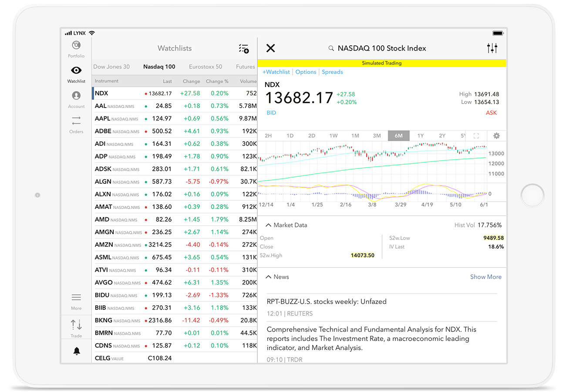Select the ASML row
The image size is (566, 392).
[175, 257]
